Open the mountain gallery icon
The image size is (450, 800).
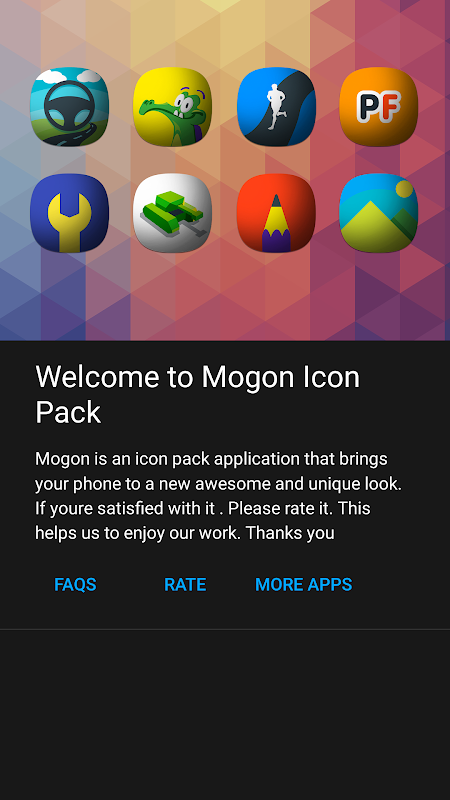379,213
